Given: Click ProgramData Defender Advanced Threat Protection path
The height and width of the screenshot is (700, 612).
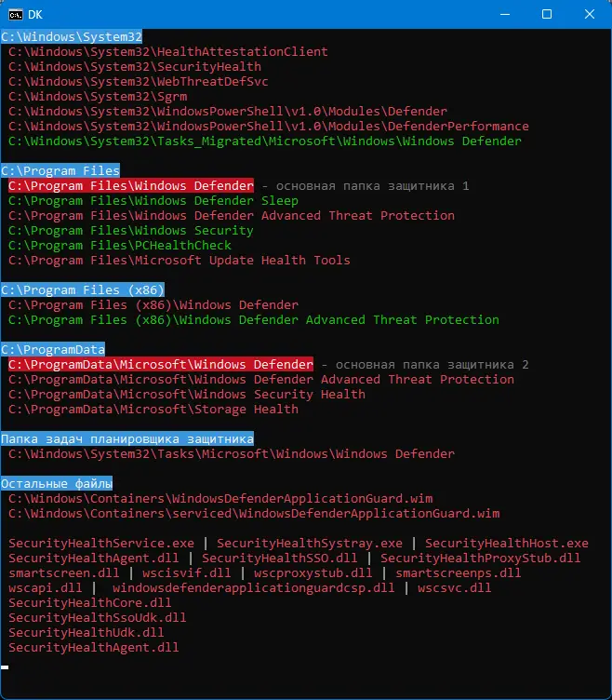Looking at the screenshot, I should 261,380.
